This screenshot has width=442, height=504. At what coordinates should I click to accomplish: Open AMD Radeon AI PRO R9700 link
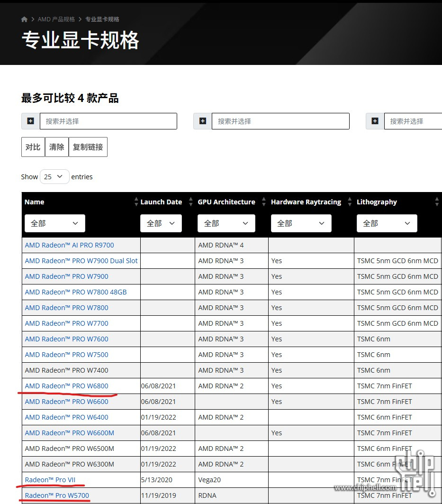[69, 245]
